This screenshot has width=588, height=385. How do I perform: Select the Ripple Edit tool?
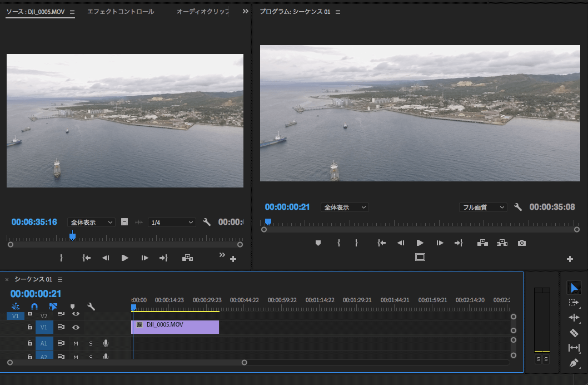(x=574, y=318)
